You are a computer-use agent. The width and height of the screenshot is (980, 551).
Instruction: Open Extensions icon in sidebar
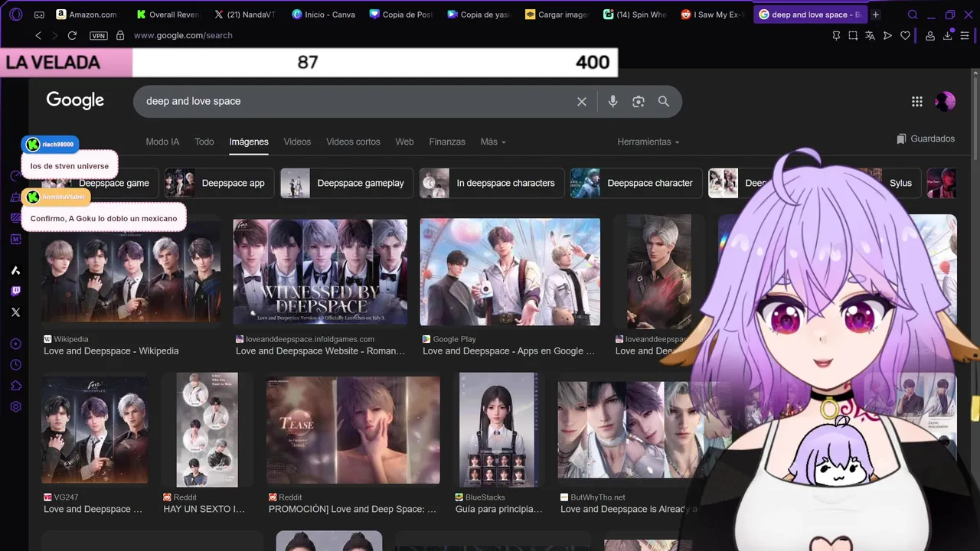click(15, 386)
